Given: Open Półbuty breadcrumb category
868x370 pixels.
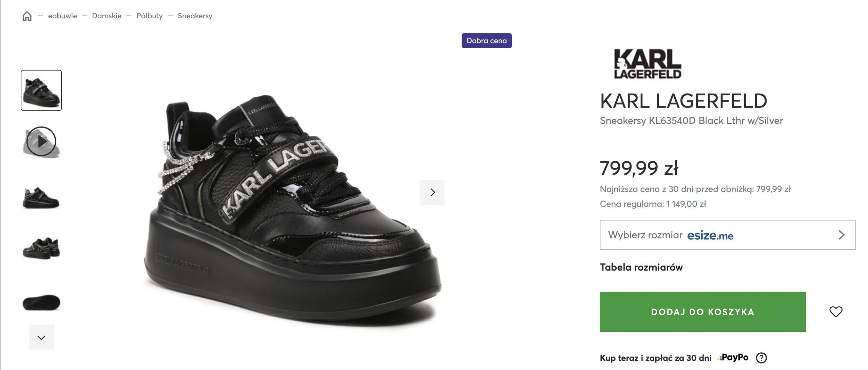Looking at the screenshot, I should coord(149,16).
